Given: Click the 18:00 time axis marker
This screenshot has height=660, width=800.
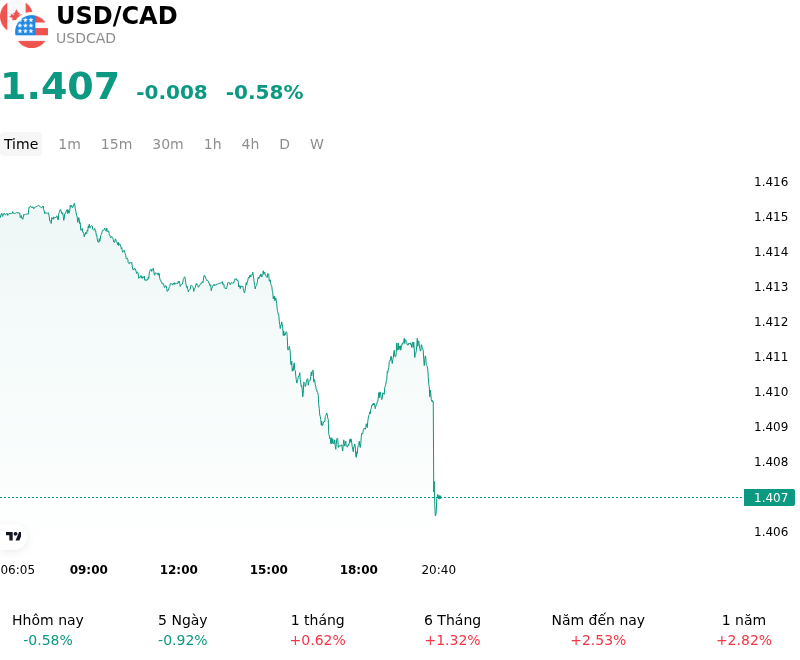Looking at the screenshot, I should [359, 570].
